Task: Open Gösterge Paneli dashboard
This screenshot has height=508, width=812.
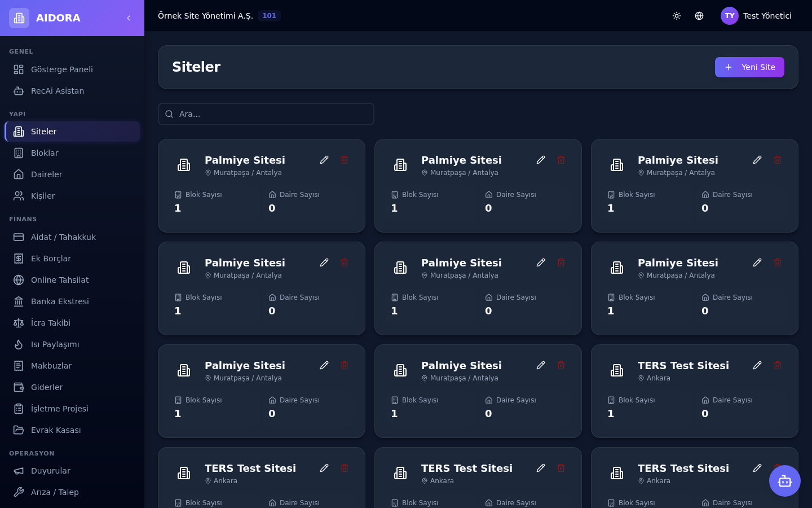Action: (x=72, y=69)
